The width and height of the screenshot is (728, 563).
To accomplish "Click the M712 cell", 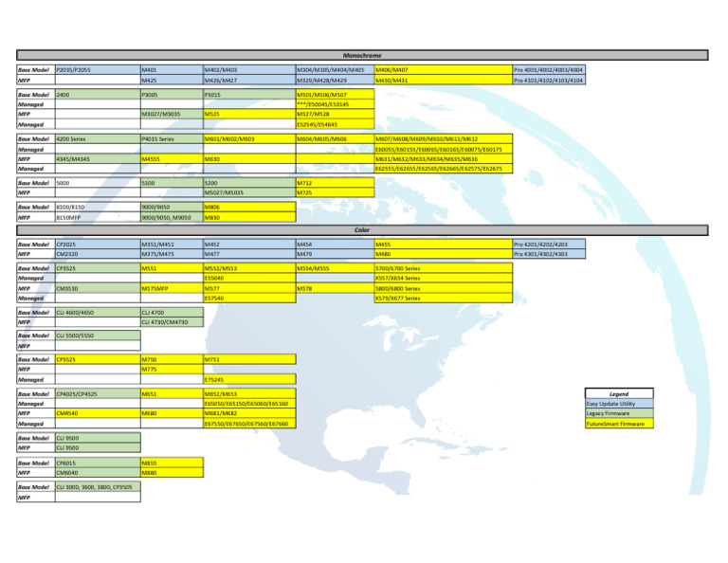I will coord(336,183).
